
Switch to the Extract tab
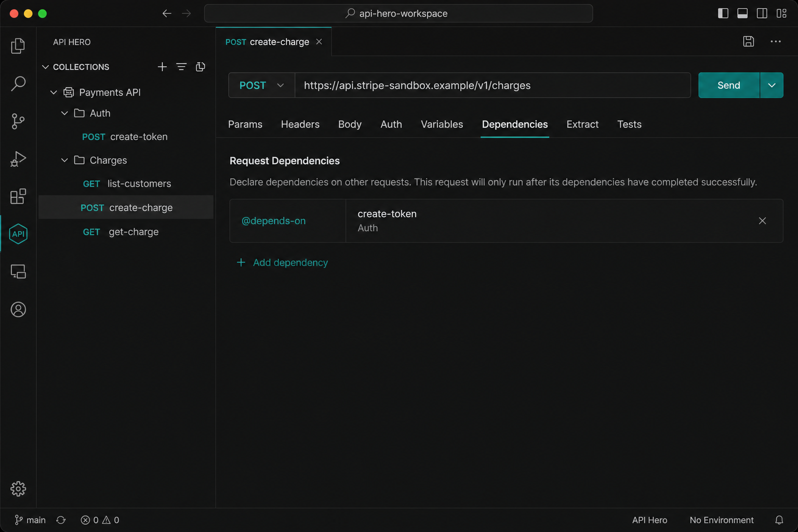click(x=582, y=124)
